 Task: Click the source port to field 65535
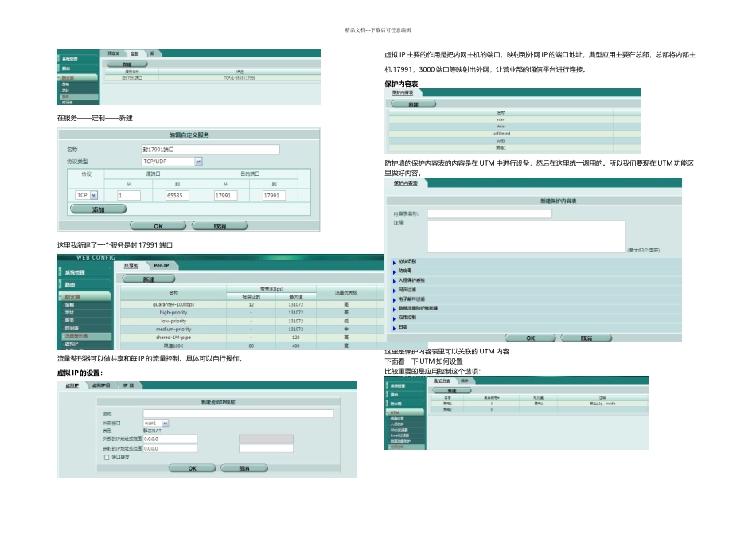coord(177,195)
